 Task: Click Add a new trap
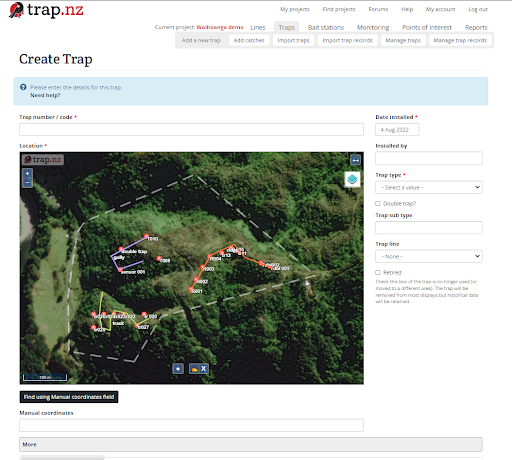click(x=201, y=40)
